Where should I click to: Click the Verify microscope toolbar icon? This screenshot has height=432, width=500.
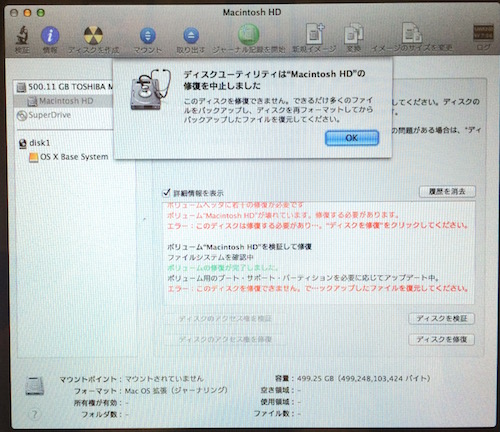(22, 35)
